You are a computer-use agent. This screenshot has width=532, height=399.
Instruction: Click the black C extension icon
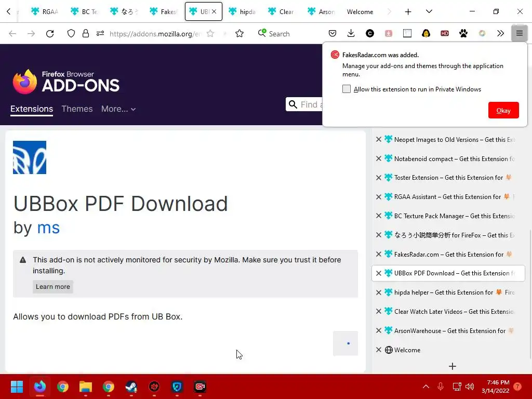click(370, 33)
